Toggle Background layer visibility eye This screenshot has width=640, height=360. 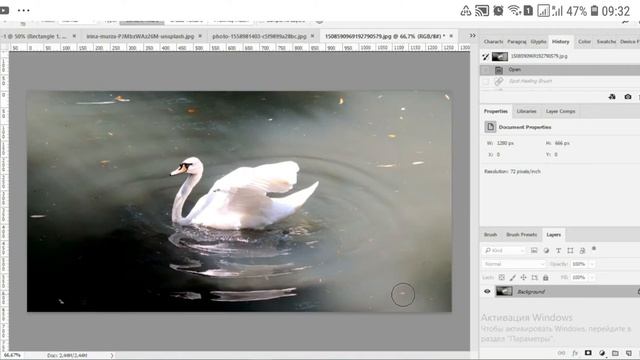click(487, 291)
